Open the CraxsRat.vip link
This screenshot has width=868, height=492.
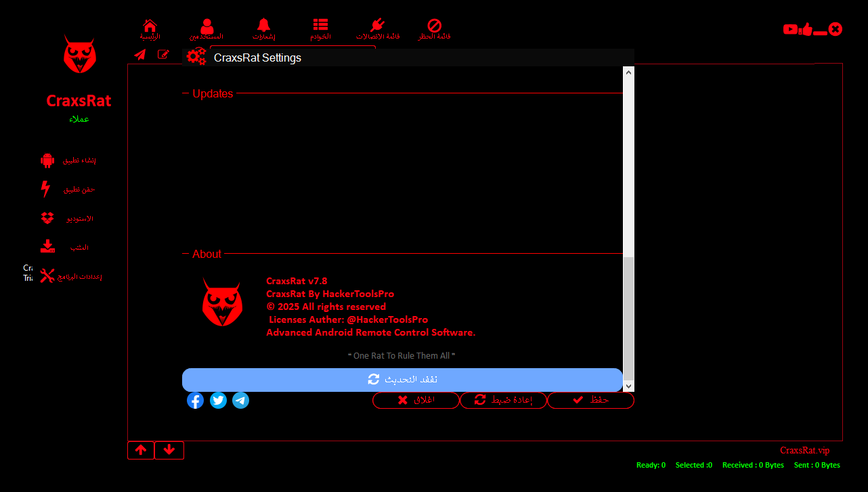tap(804, 451)
